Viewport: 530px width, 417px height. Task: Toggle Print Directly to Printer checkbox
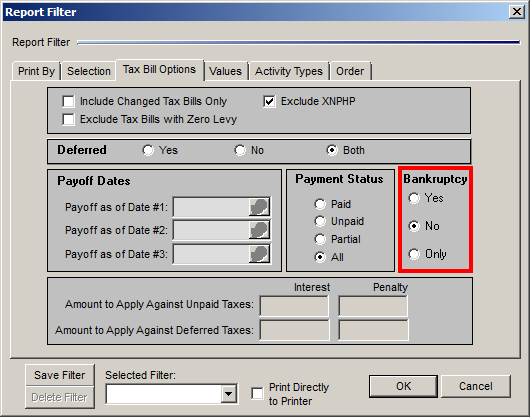coord(258,394)
